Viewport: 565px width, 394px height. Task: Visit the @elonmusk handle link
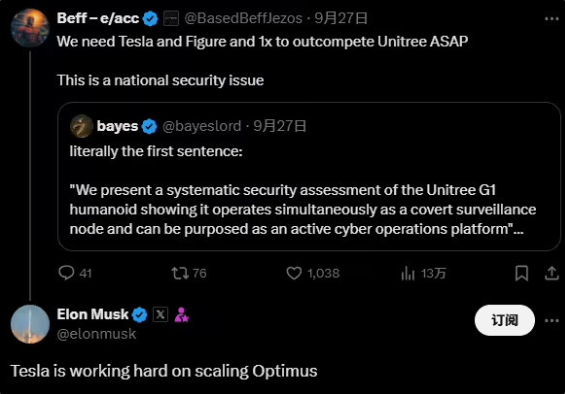tap(97, 334)
